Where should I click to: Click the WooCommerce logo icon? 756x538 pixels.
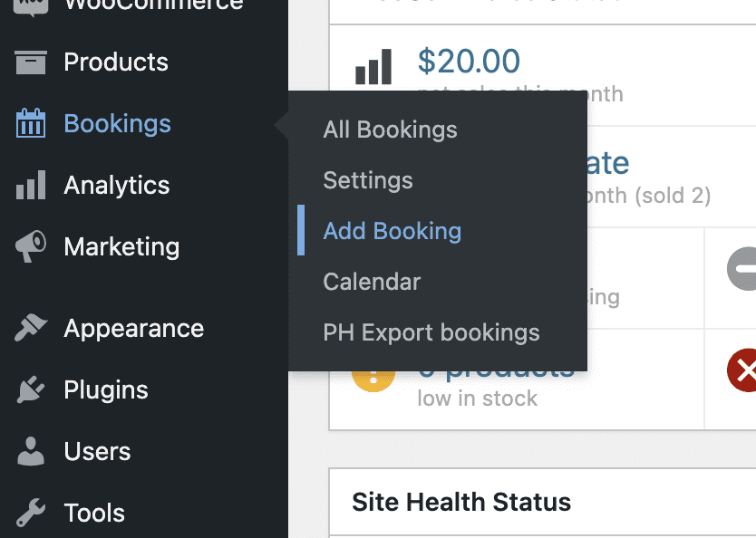tap(31, 5)
